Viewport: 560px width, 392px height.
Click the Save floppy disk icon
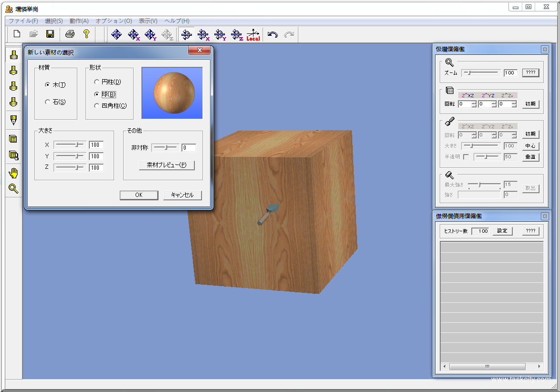(x=50, y=34)
